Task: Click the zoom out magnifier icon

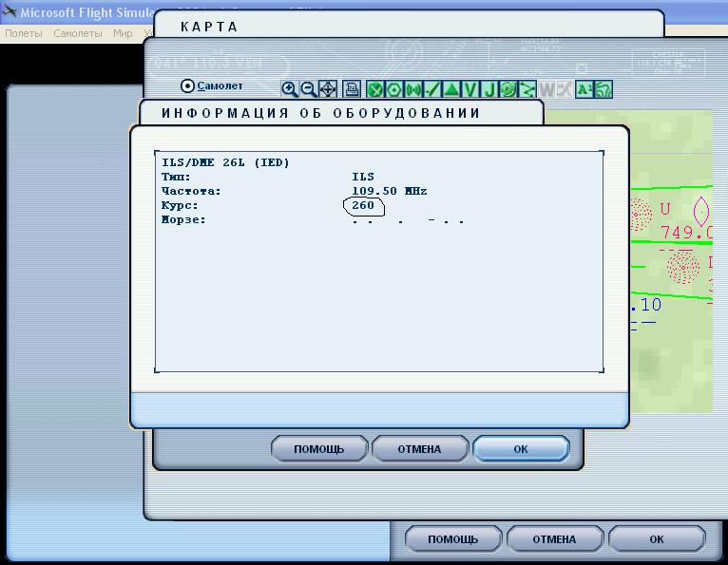Action: [308, 89]
